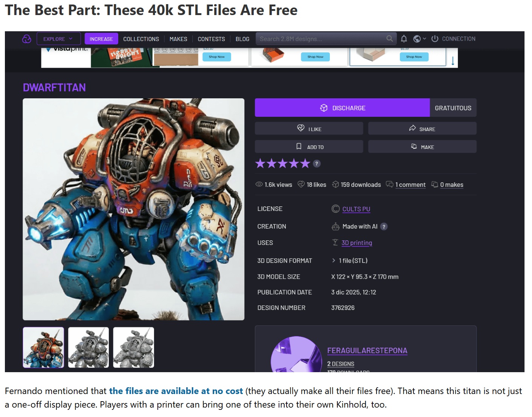Click the makes icon beside '0 makes'
The height and width of the screenshot is (417, 532).
435,184
